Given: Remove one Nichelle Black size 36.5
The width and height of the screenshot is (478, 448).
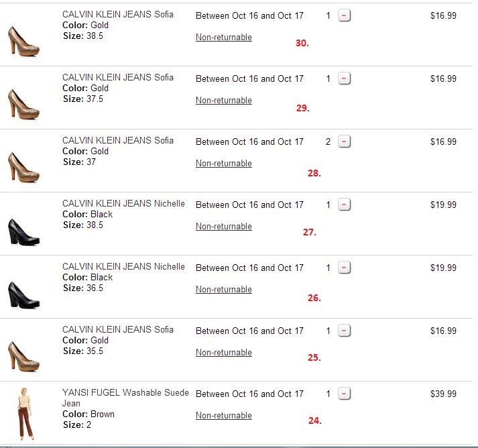Looking at the screenshot, I should (344, 268).
